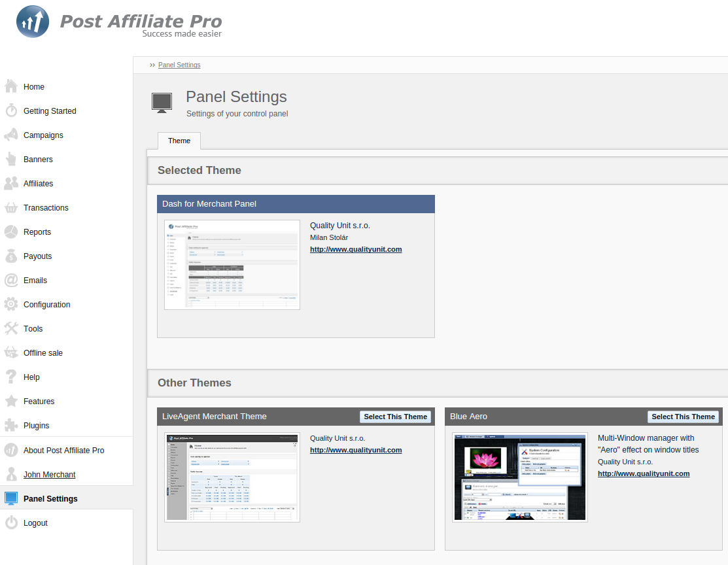The image size is (728, 565).
Task: Open Transactions from the sidebar
Action: point(46,207)
